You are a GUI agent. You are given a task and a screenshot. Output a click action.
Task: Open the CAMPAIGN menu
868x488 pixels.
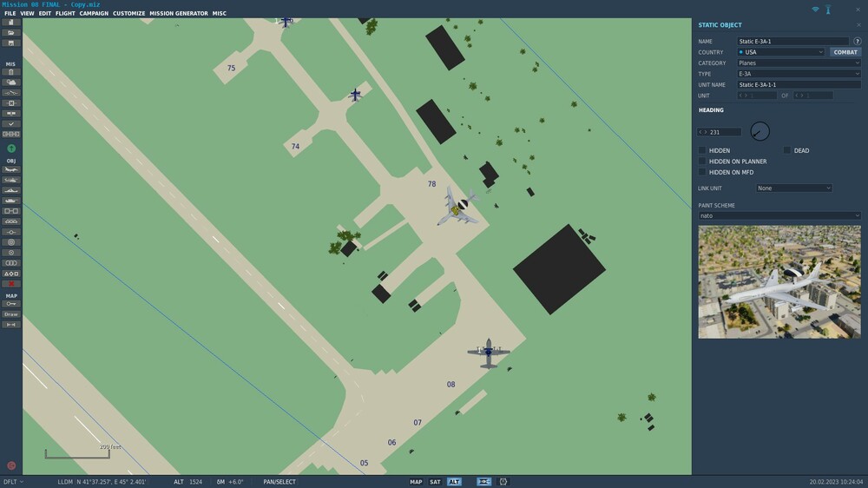94,13
